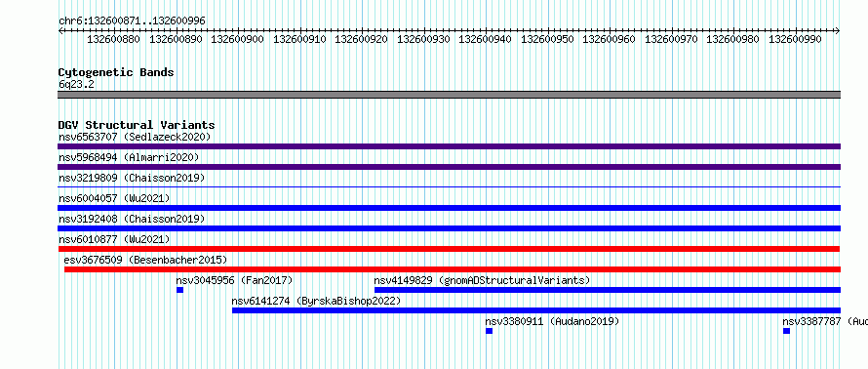Click the nsv6141274 (ByrskaBishop2022) variant label
Viewport: 868px width, 369px height.
point(316,301)
